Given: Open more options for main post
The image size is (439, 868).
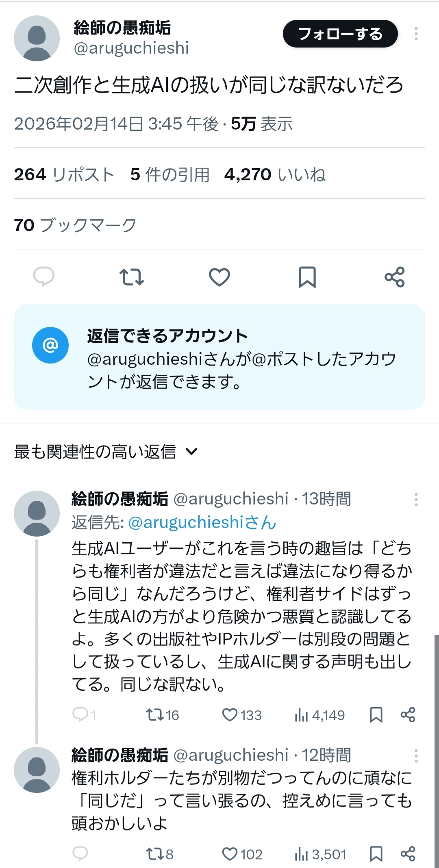Looking at the screenshot, I should point(416,34).
